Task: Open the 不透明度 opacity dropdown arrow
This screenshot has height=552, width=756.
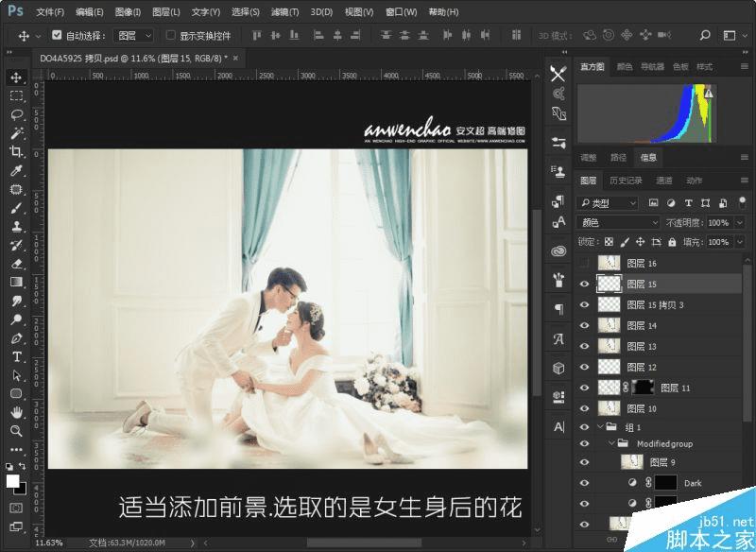Action: pyautogui.click(x=740, y=223)
